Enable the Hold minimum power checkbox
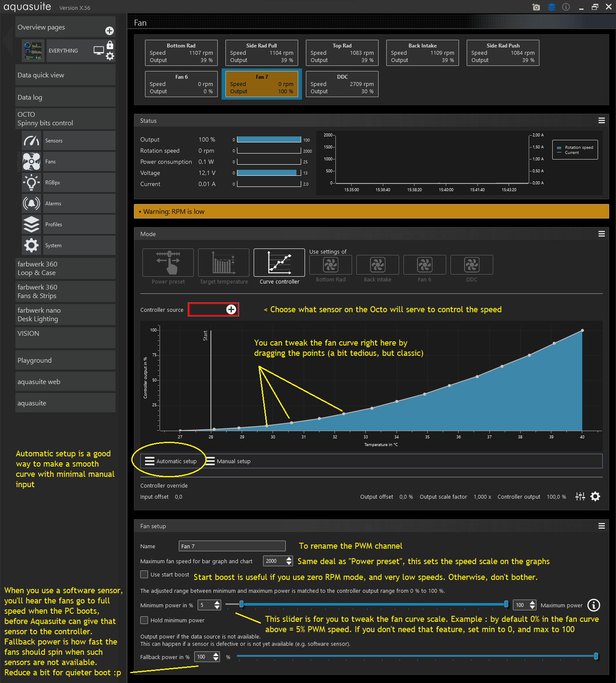Screen dimensions: 616x683 [x=144, y=620]
